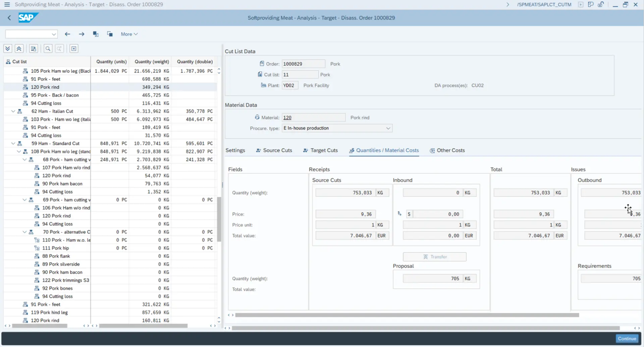Click the tree columns horizontal scrollbar thumb
644x347 pixels.
[143, 326]
